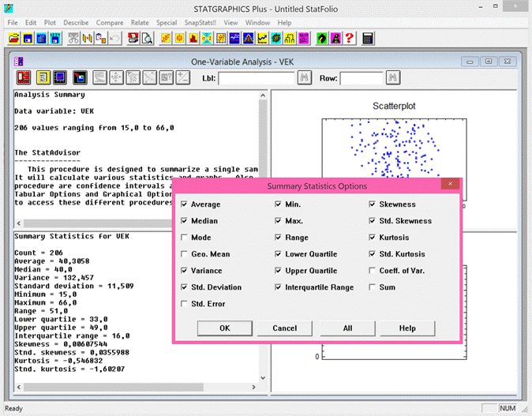Click the Save StatFolio disk icon

pyautogui.click(x=28, y=39)
